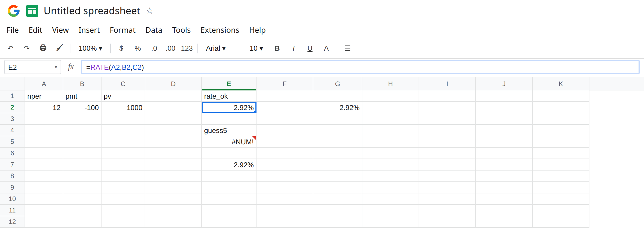Click the formula bar with =RATE(A2,B2,C2)
This screenshot has height=231, width=644.
click(x=360, y=67)
